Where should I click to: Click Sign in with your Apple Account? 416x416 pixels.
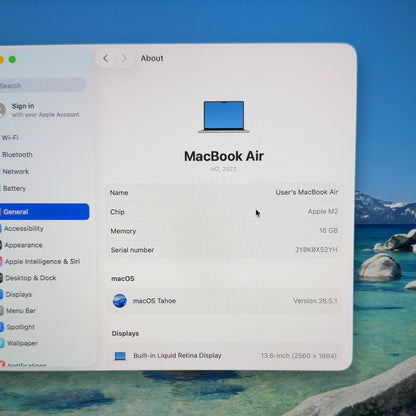pos(45,110)
